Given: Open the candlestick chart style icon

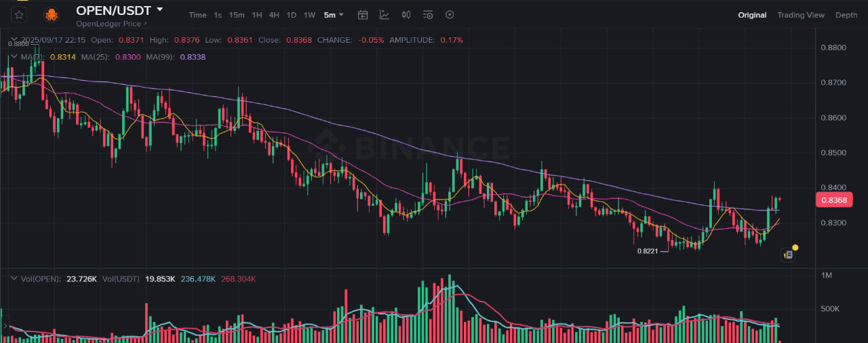Looking at the screenshot, I should (x=406, y=15).
